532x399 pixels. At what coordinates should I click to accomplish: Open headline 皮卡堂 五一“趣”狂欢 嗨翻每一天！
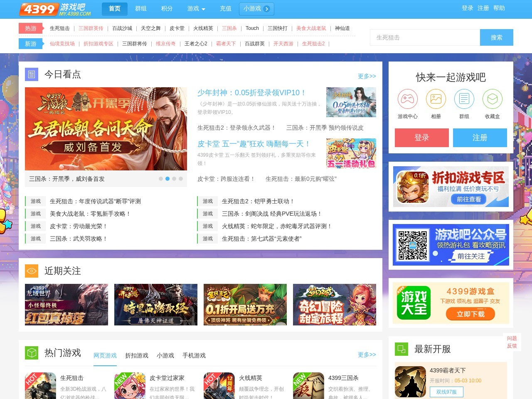[x=254, y=144]
